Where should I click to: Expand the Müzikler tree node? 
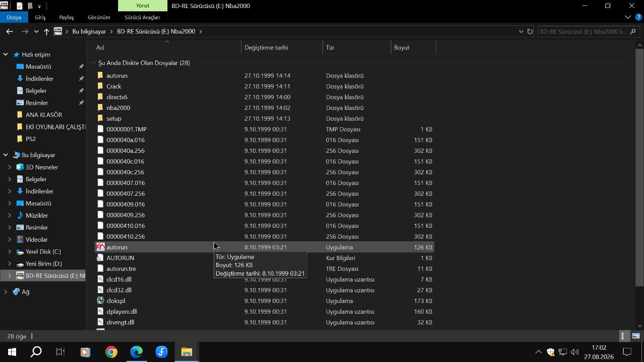click(x=10, y=216)
